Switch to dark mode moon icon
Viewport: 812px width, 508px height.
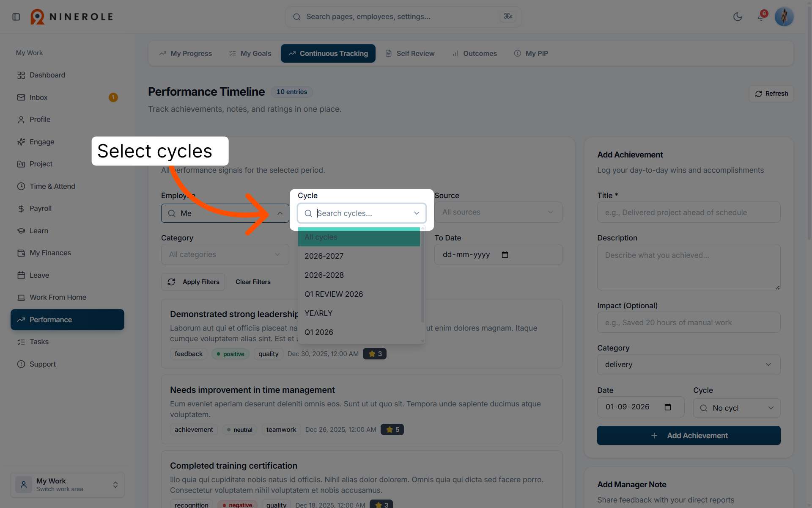(738, 17)
